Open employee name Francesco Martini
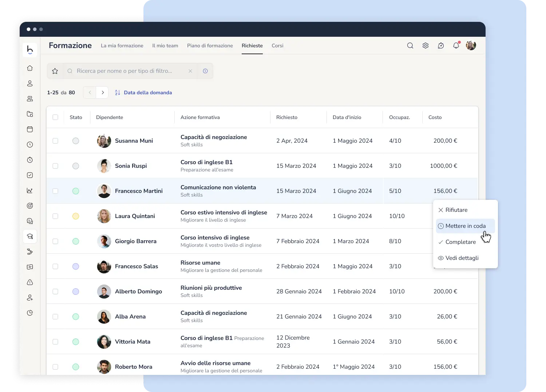Screen dimensions: 546x392 [x=139, y=191]
